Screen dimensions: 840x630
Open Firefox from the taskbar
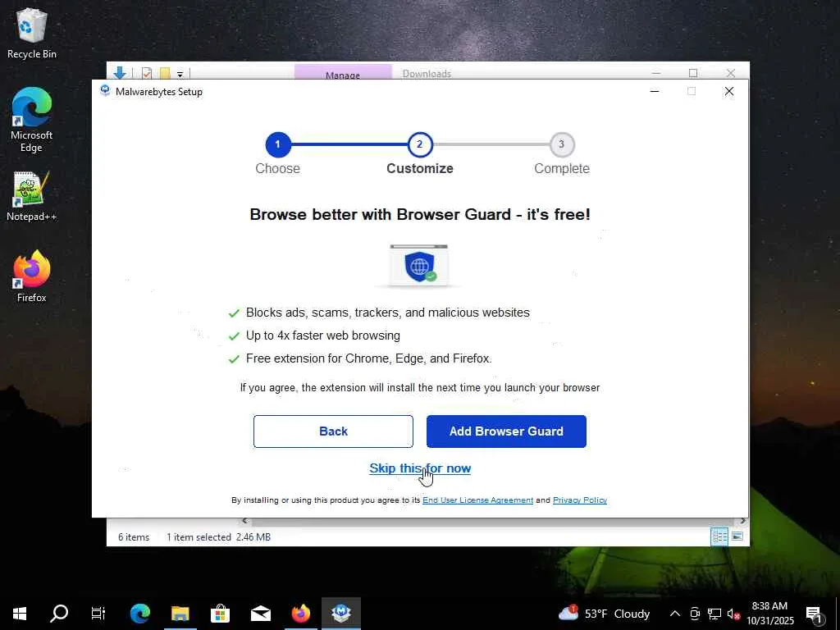tap(300, 614)
